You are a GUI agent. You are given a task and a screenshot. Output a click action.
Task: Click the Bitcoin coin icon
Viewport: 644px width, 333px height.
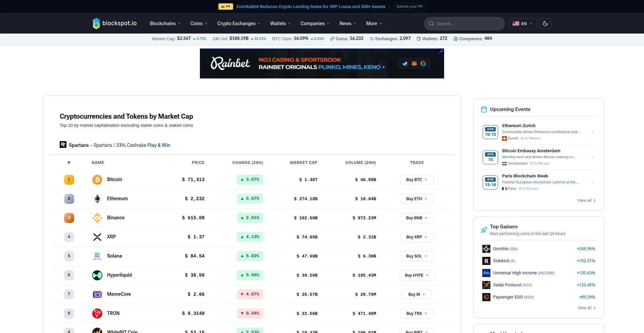(x=97, y=180)
